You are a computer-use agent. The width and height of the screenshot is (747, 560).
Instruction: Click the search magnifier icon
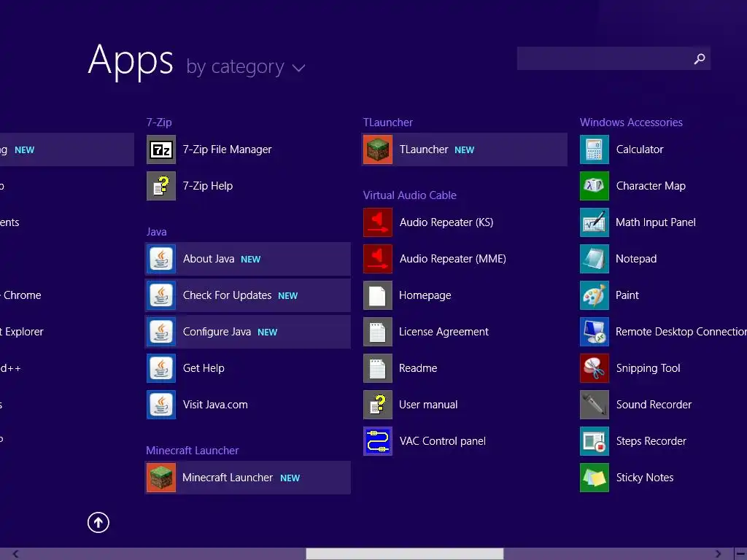pos(700,58)
